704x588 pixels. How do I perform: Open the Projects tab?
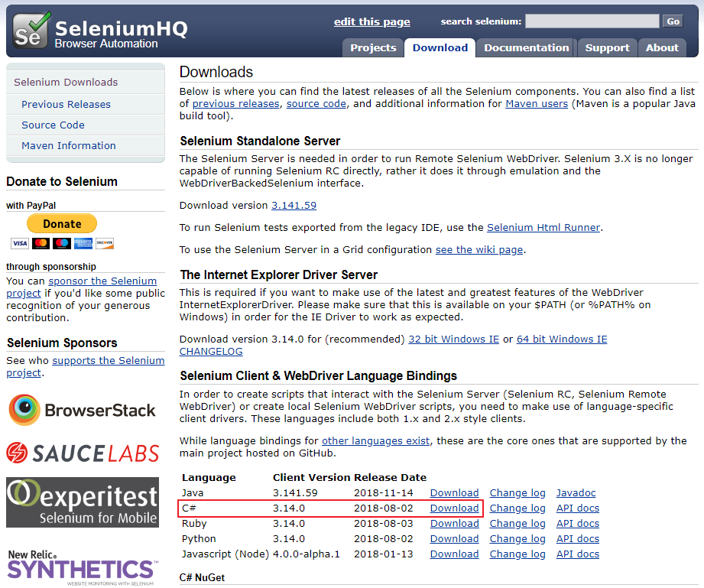372,47
